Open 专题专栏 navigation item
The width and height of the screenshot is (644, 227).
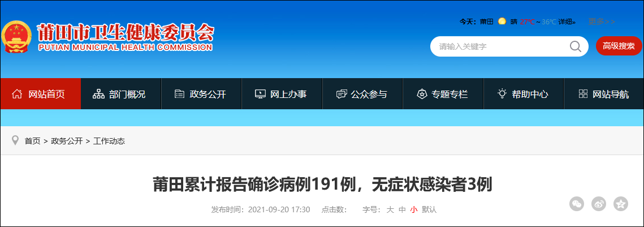[443, 94]
